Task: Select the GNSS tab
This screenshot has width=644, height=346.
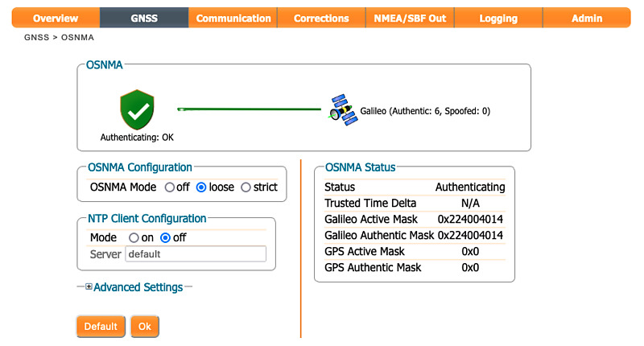Action: pos(144,18)
